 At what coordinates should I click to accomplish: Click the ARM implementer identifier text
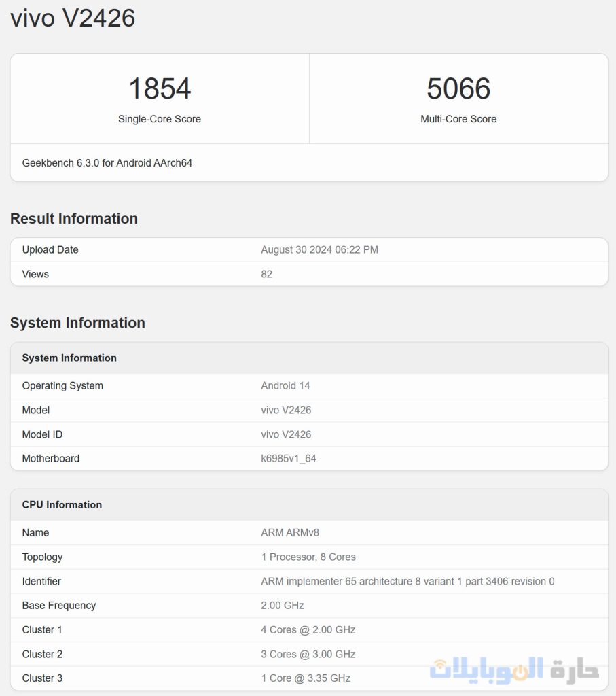407,582
